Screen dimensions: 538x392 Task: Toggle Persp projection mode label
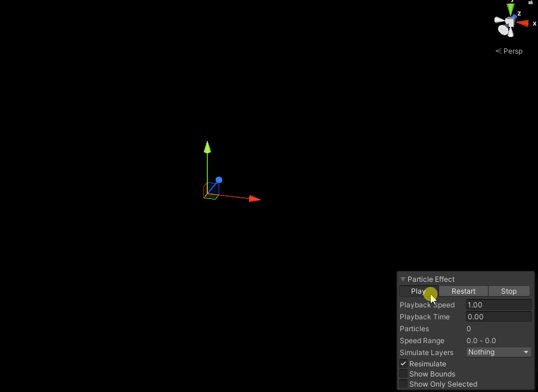point(509,51)
